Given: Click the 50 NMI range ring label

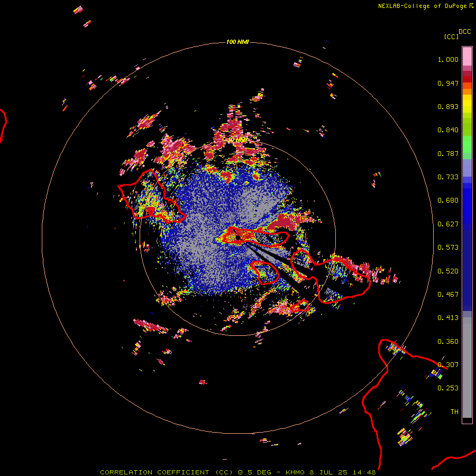Looking at the screenshot, I should coord(237,140).
